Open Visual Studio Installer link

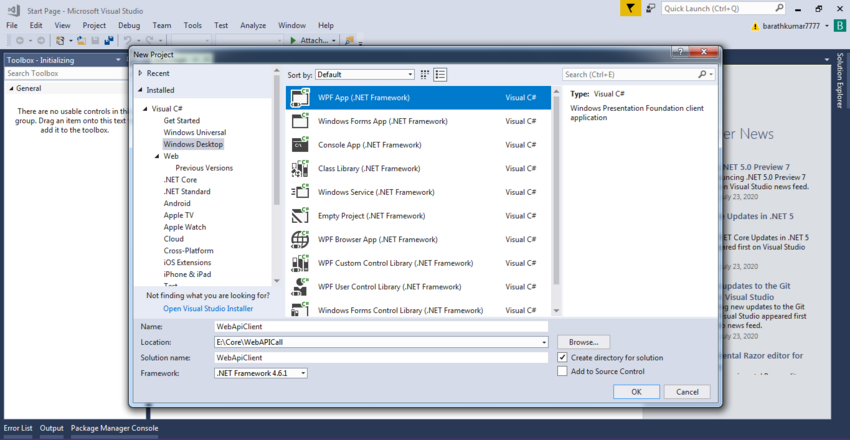point(210,308)
